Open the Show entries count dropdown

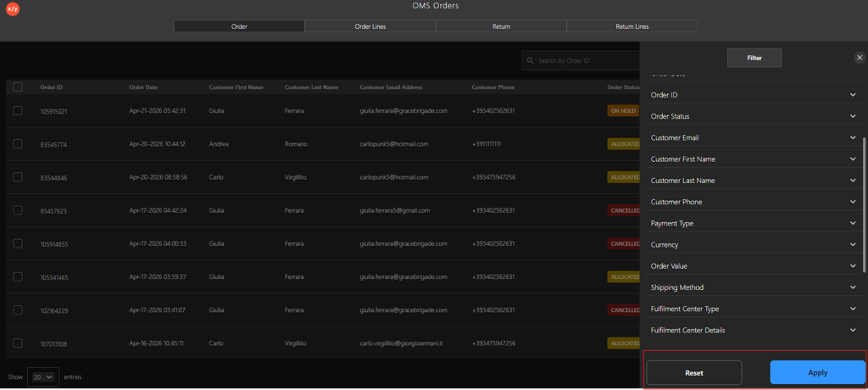43,376
